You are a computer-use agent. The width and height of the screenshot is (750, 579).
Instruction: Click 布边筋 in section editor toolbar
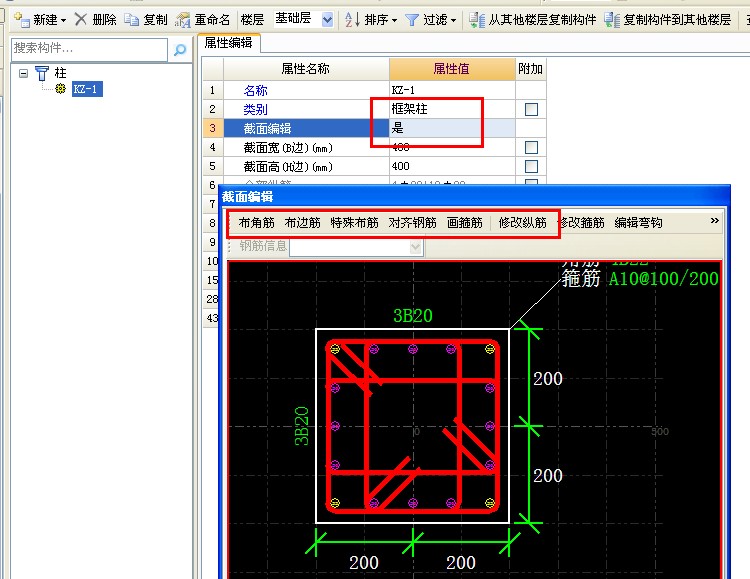click(x=303, y=223)
